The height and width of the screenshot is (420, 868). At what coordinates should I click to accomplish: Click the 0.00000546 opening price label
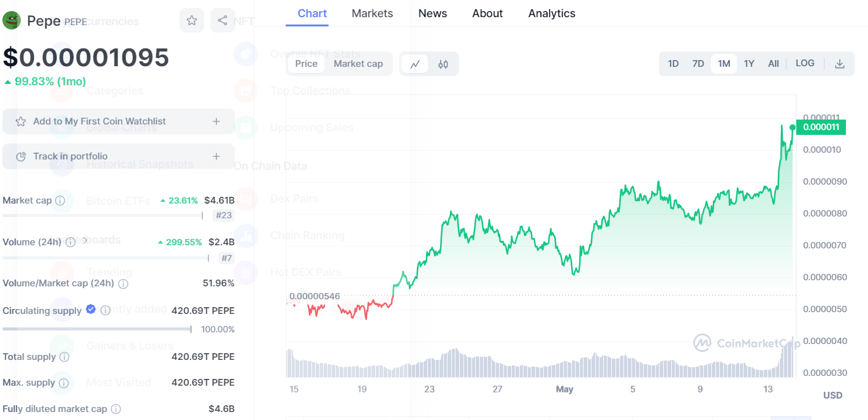tap(314, 296)
